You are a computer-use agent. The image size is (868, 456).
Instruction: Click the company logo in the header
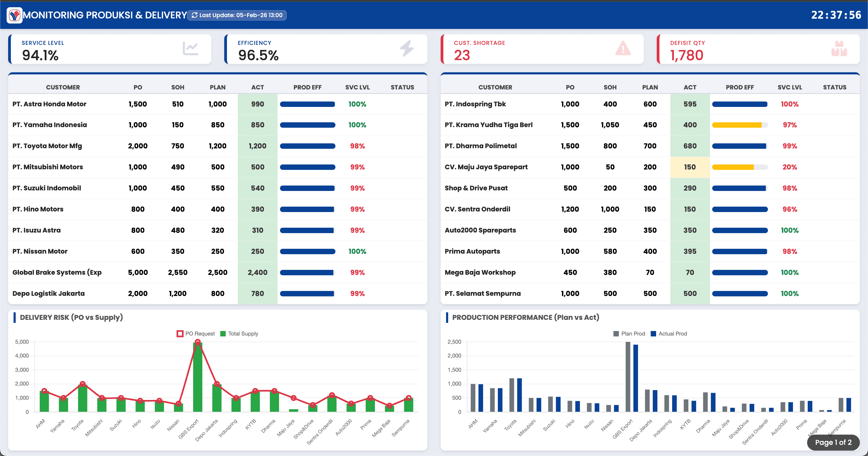[14, 15]
